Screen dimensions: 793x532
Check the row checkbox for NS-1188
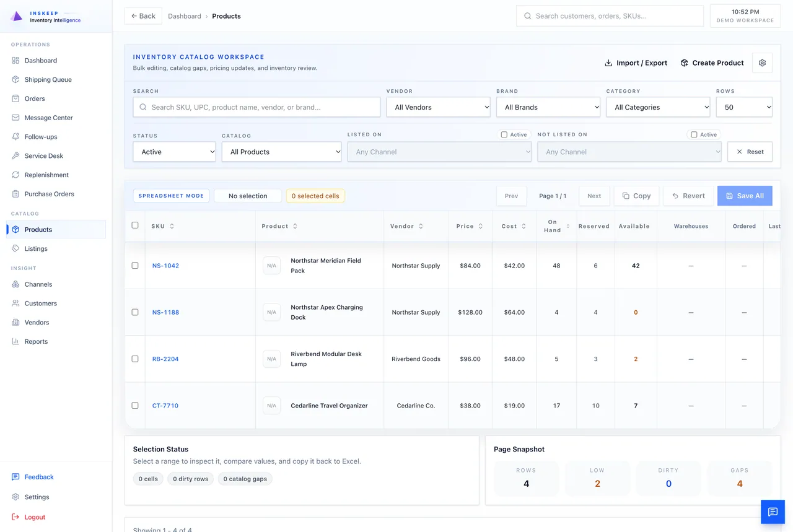pos(135,312)
